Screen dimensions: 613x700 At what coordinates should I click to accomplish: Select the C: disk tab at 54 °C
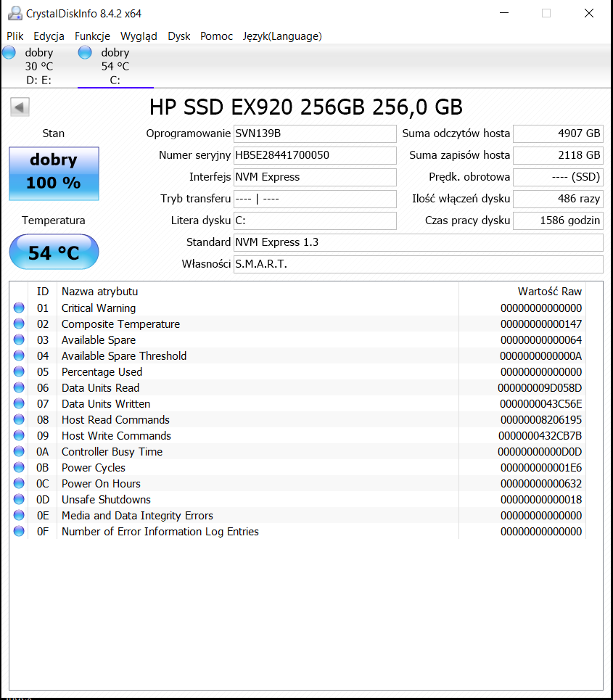click(115, 66)
